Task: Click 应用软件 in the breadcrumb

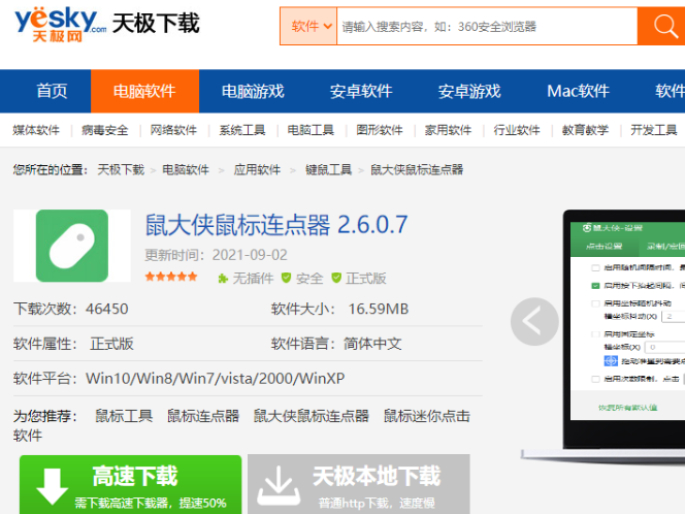Action: 257,169
